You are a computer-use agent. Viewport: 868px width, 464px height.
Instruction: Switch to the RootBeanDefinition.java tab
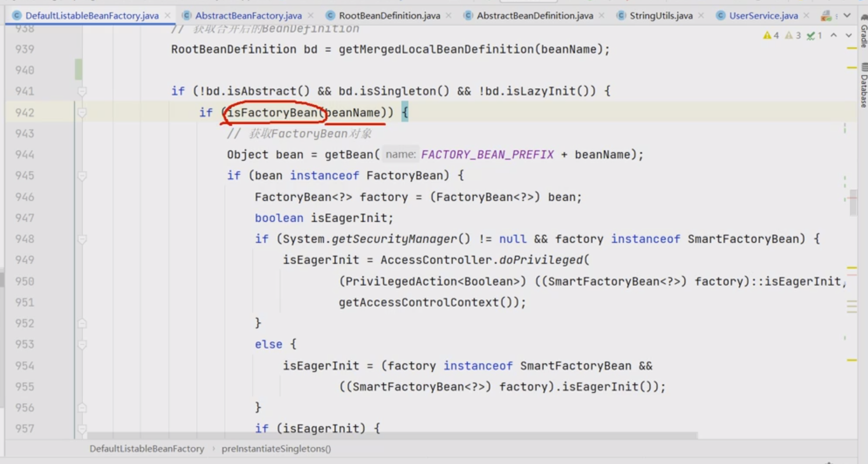[389, 16]
